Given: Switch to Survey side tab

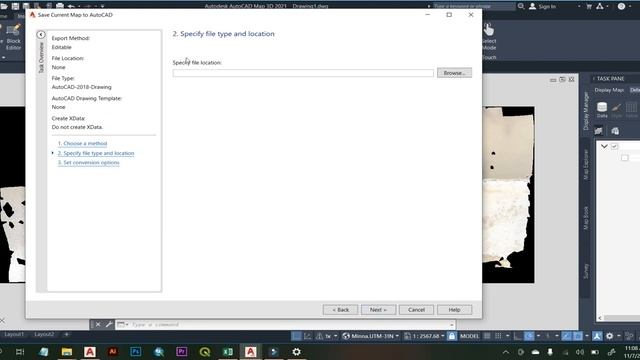Looking at the screenshot, I should click(586, 271).
